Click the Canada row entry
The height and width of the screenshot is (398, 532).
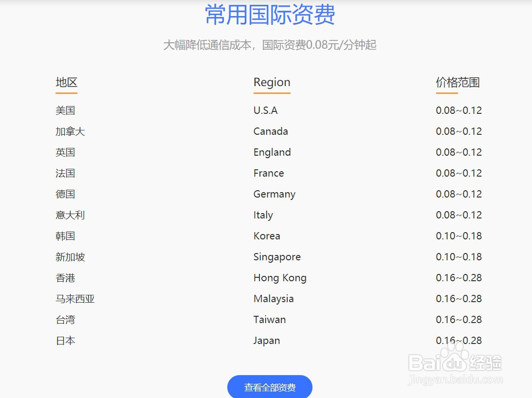click(270, 131)
